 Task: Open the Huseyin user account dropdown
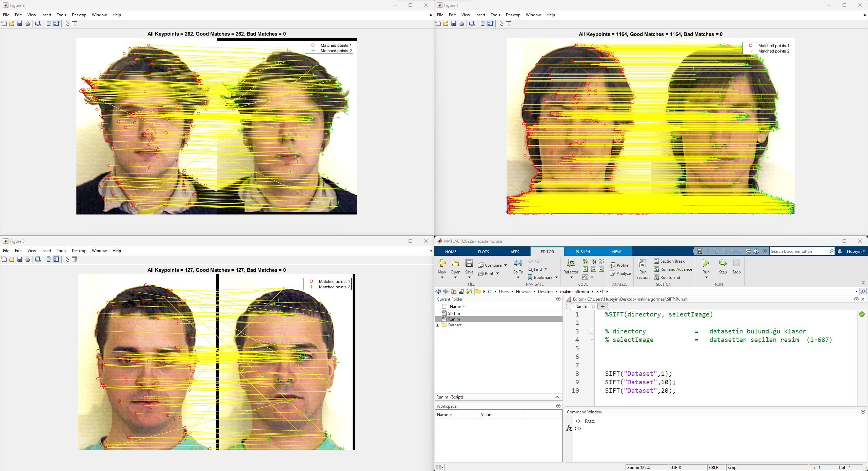click(x=856, y=251)
